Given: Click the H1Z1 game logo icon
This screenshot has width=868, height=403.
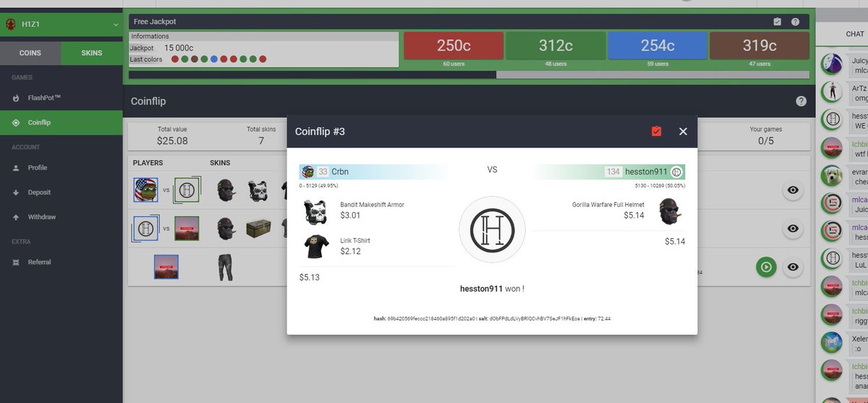Looking at the screenshot, I should [x=11, y=25].
